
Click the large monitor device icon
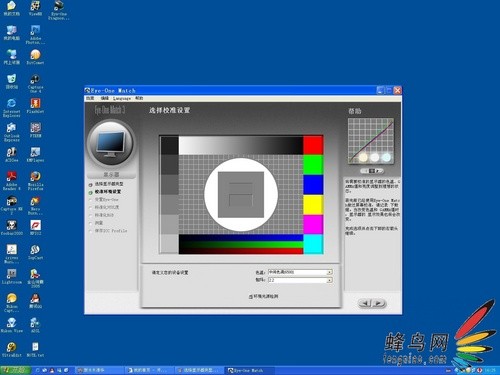111,144
